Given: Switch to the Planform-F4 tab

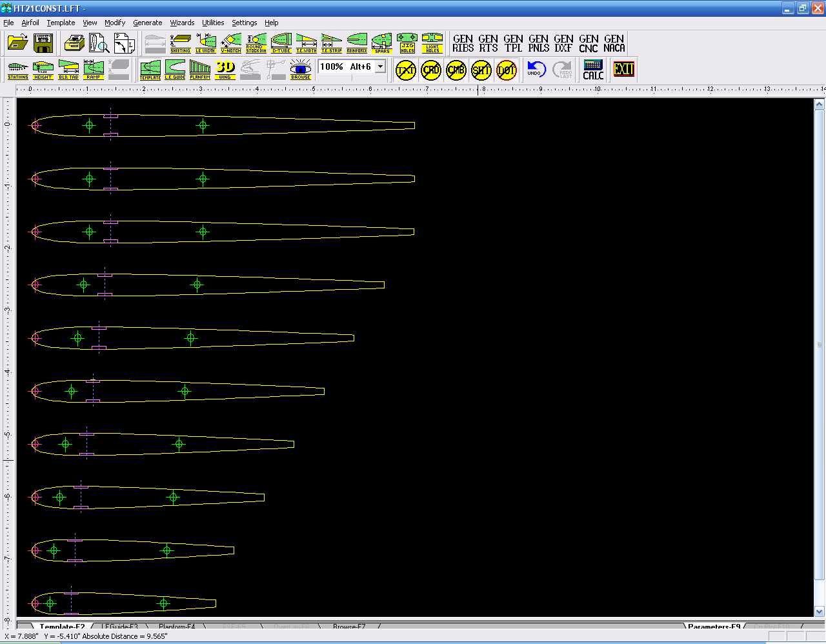Looking at the screenshot, I should (x=177, y=626).
